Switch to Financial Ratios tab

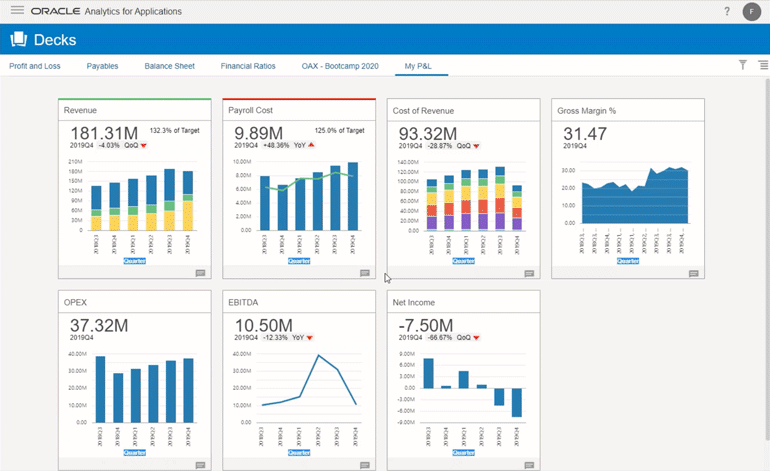[x=248, y=66]
